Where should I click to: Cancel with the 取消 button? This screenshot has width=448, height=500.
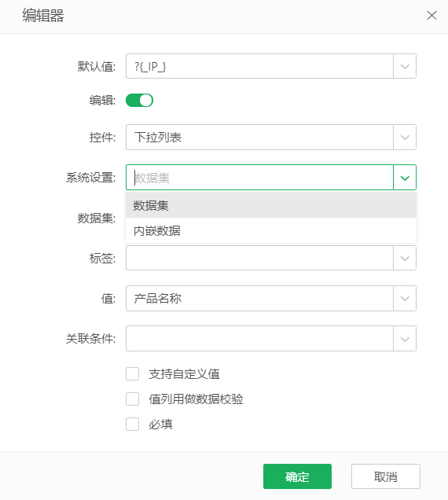[385, 476]
